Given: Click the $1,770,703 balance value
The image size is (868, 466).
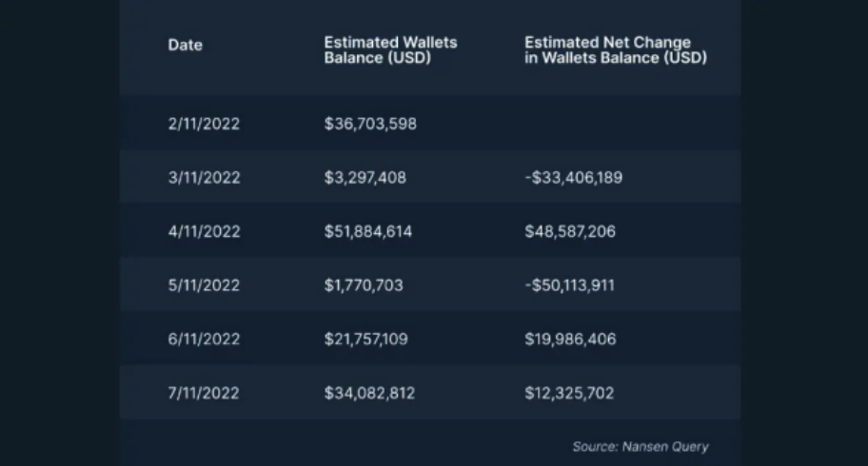Looking at the screenshot, I should pos(363,285).
